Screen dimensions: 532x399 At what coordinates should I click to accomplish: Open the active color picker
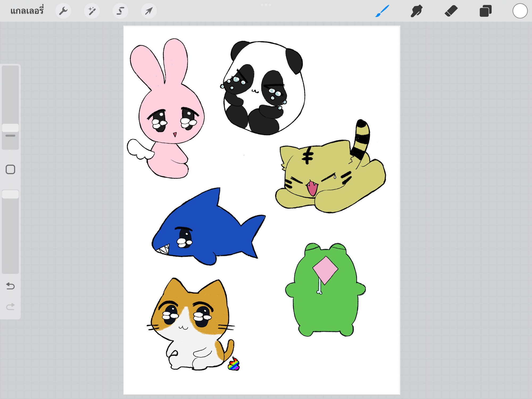click(520, 11)
